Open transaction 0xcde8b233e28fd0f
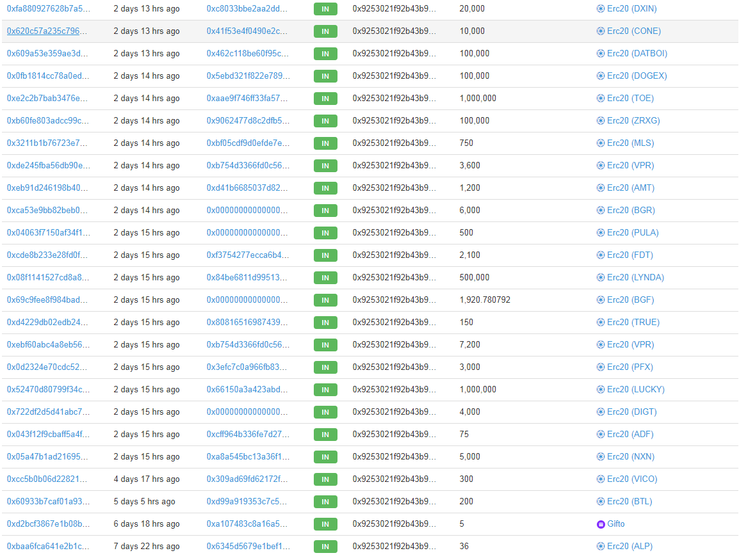The height and width of the screenshot is (560, 739). 47,255
